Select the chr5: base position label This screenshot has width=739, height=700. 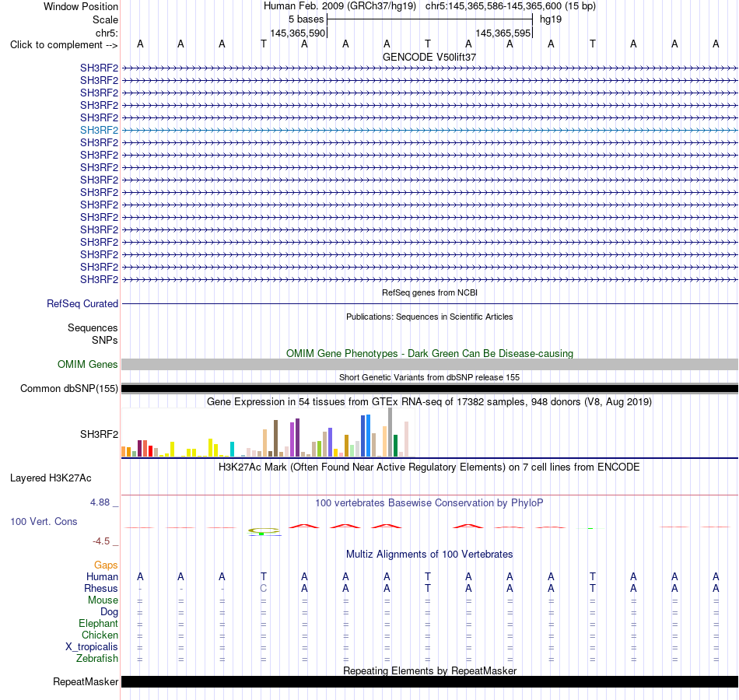(x=107, y=33)
